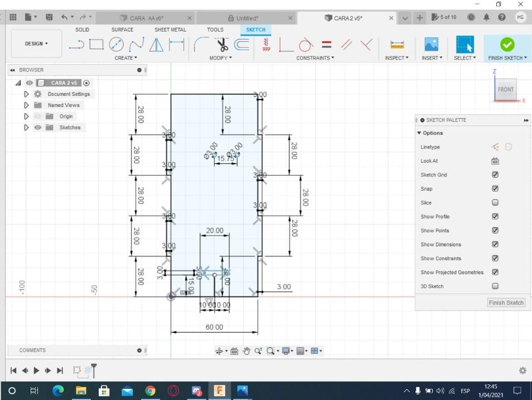This screenshot has width=532, height=400.
Task: Toggle Show Profile checkbox
Action: 495,216
